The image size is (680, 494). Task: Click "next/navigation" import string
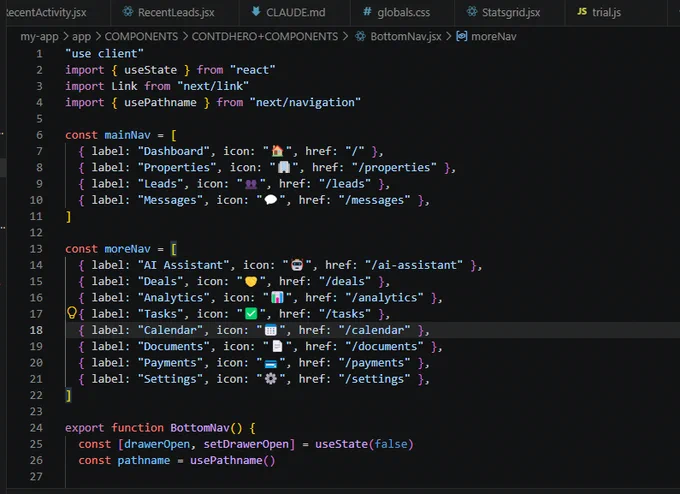coord(305,102)
